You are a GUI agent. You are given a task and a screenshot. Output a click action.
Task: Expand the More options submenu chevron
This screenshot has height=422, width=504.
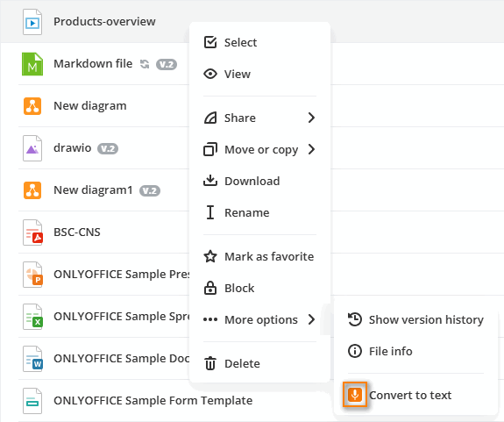tap(311, 319)
